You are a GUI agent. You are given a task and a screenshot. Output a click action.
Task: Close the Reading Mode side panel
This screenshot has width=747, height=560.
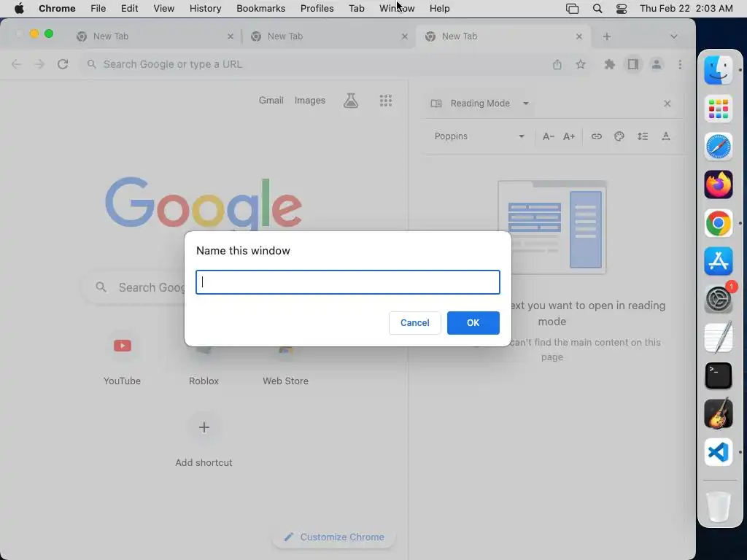coord(667,104)
